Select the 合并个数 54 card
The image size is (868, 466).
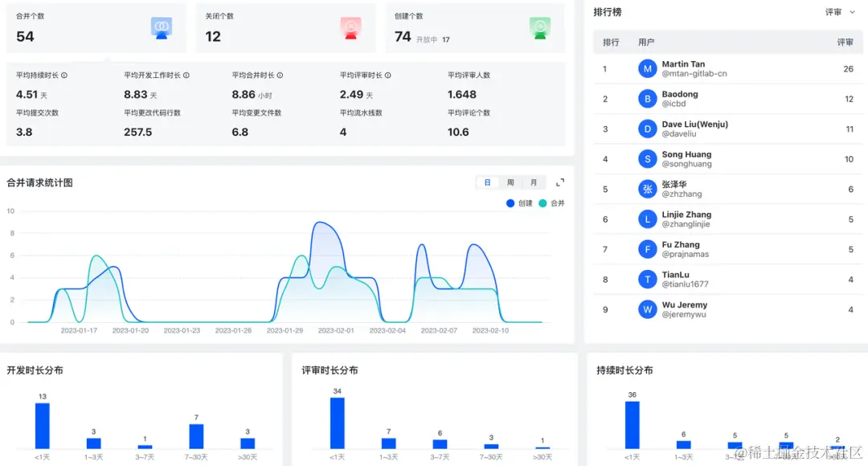point(96,28)
